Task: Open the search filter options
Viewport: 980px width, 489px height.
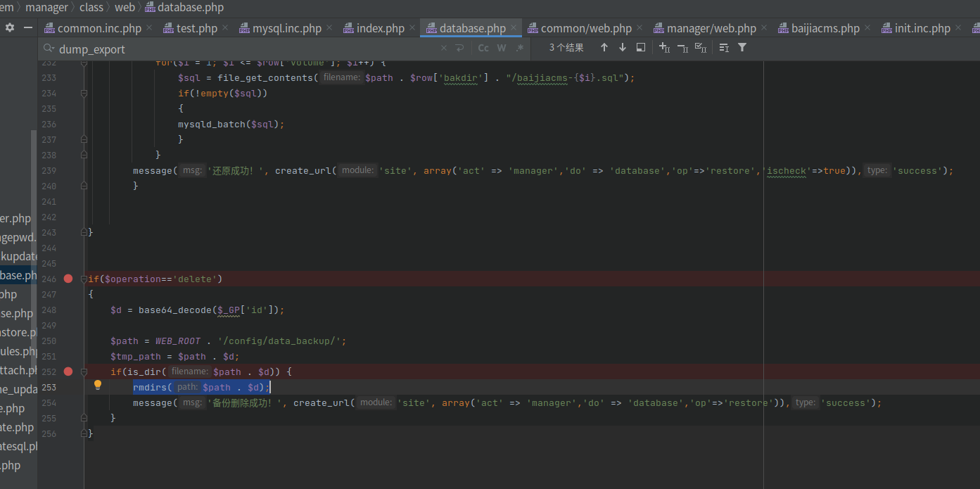Action: [742, 47]
